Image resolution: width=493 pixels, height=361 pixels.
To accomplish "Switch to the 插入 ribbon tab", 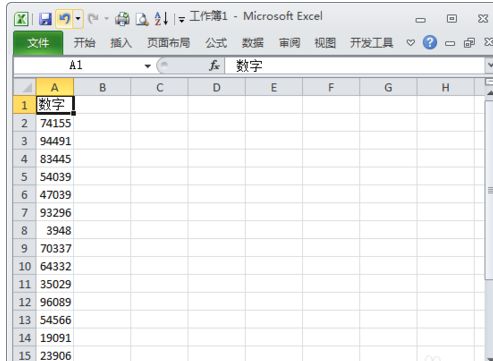I will tap(121, 43).
